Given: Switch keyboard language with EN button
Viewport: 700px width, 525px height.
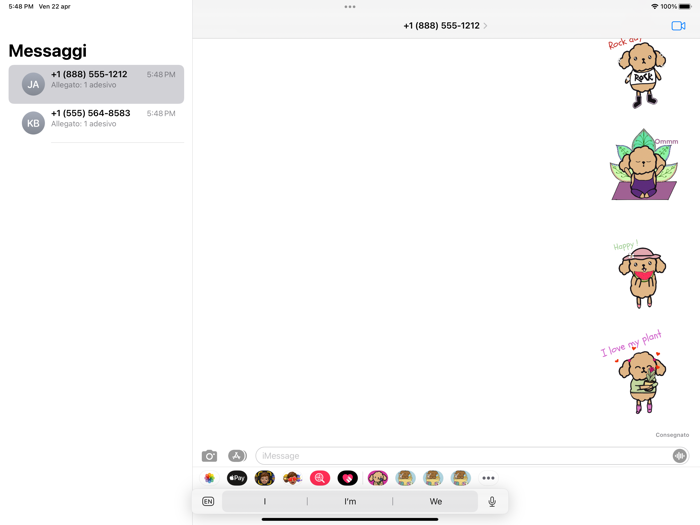Looking at the screenshot, I should pyautogui.click(x=208, y=501).
